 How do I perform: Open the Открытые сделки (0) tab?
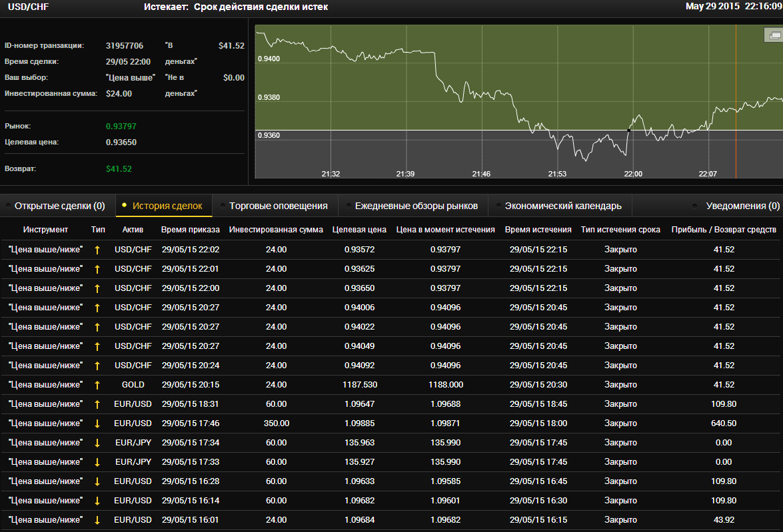pos(59,206)
